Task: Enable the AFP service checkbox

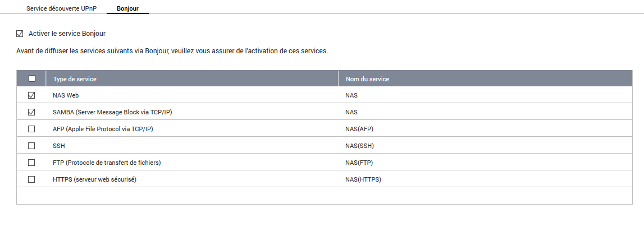Action: click(31, 129)
